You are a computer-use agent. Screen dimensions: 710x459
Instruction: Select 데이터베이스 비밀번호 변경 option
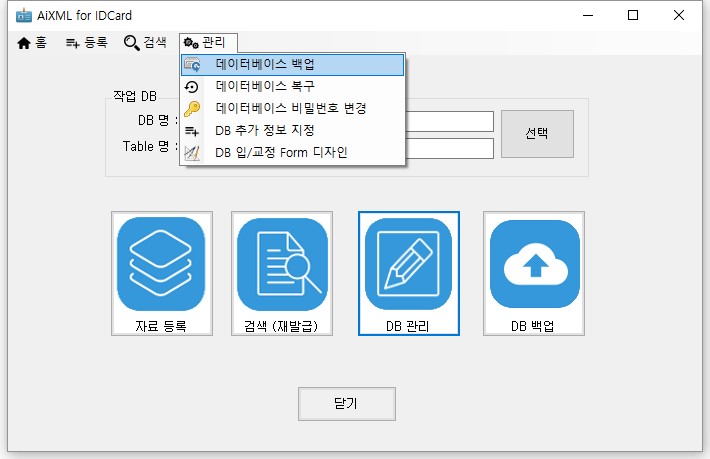(x=291, y=109)
